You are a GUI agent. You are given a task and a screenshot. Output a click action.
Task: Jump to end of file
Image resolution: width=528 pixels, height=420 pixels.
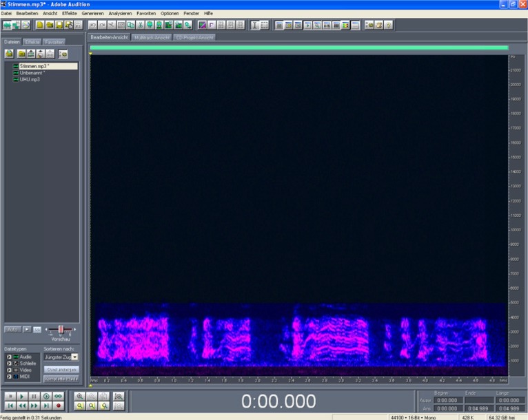[x=46, y=406]
